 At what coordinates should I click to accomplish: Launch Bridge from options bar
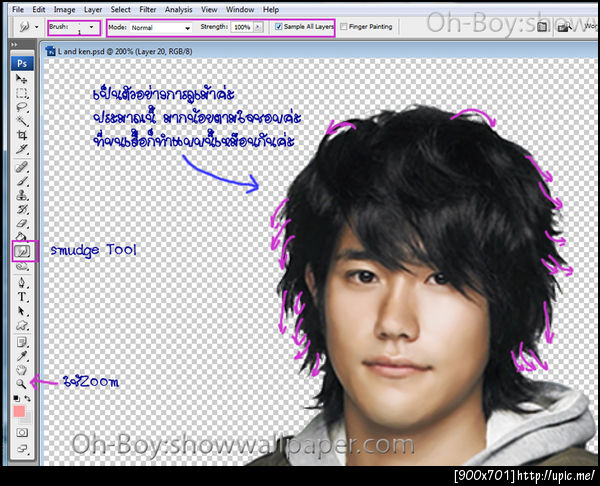564,27
